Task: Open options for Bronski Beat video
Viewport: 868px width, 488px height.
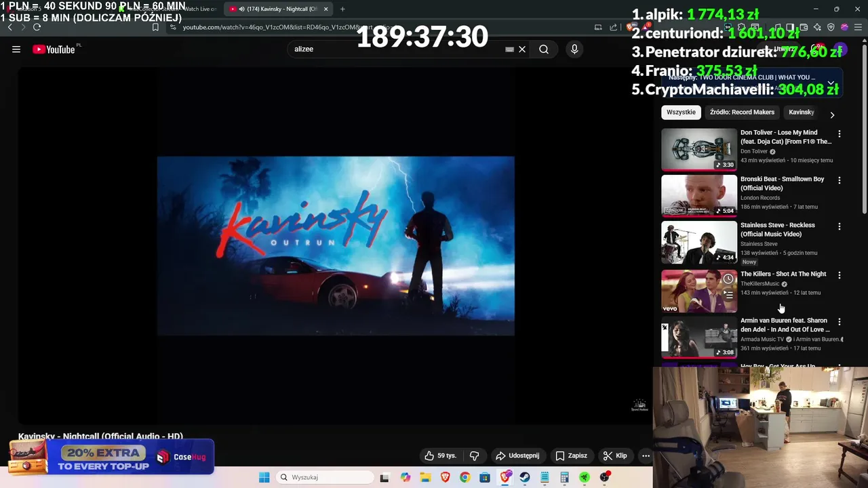Action: click(x=840, y=180)
